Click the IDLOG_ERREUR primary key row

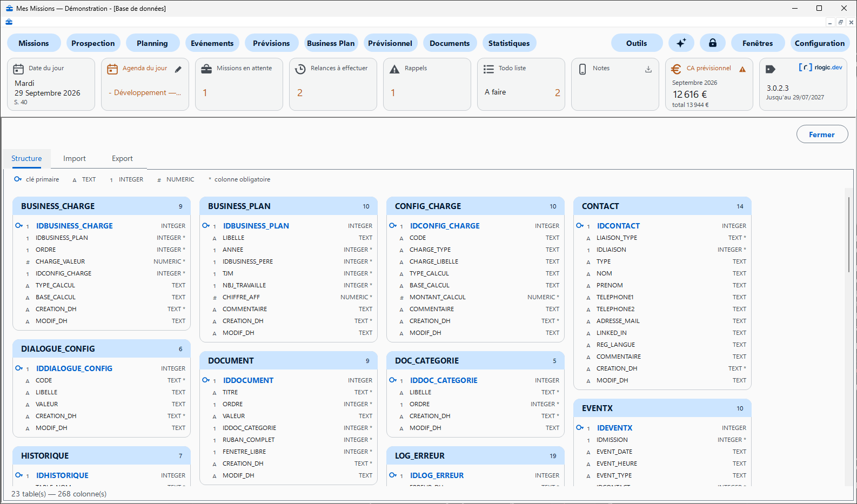pyautogui.click(x=476, y=475)
